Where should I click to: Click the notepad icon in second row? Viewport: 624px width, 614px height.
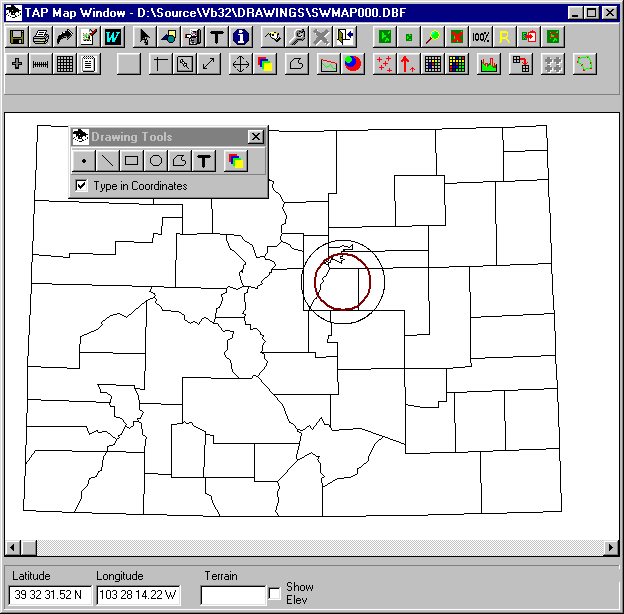pyautogui.click(x=89, y=64)
